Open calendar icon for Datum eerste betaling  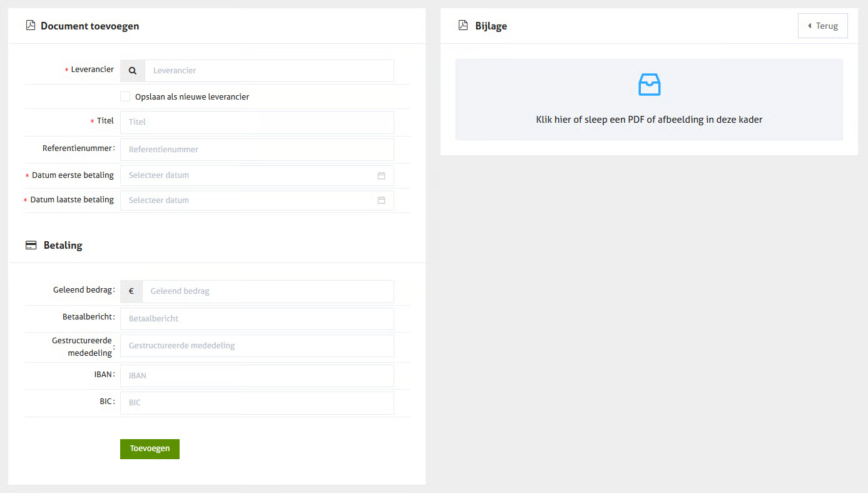[x=381, y=175]
